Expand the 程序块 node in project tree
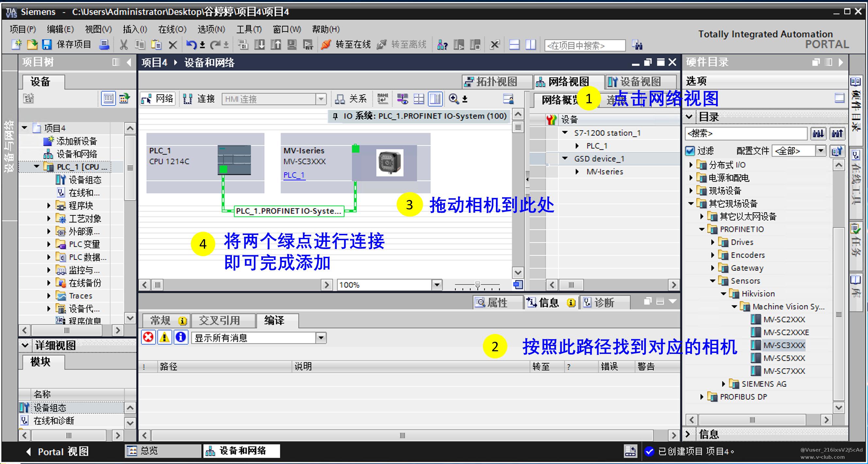Screen dimensions: 868x464 pyautogui.click(x=49, y=206)
